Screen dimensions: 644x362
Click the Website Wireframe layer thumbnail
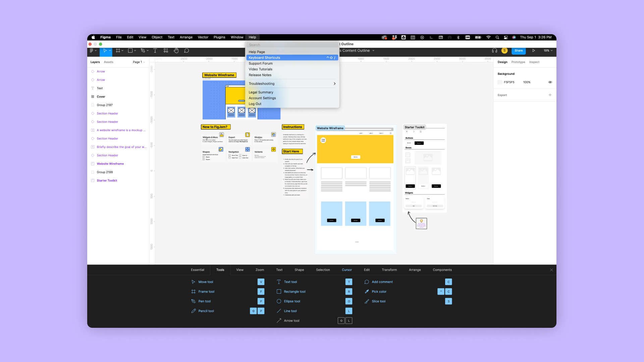(x=93, y=164)
